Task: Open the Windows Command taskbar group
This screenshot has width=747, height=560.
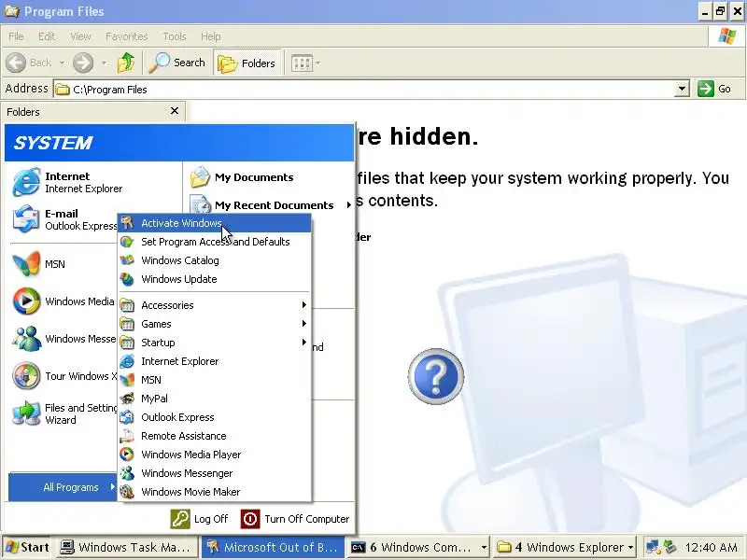Action: pyautogui.click(x=418, y=547)
